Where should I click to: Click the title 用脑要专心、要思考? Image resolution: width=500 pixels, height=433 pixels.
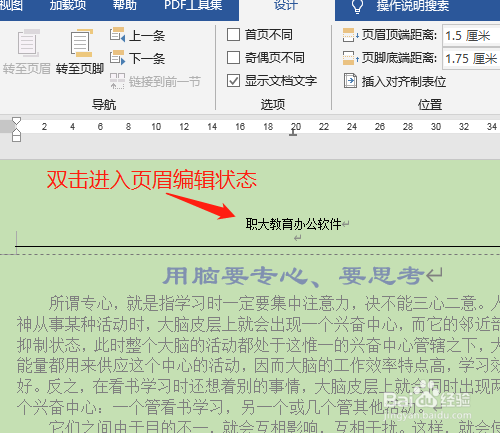coord(293,276)
